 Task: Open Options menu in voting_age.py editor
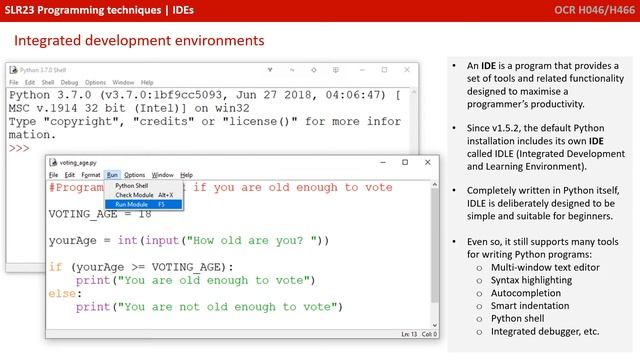(x=135, y=175)
